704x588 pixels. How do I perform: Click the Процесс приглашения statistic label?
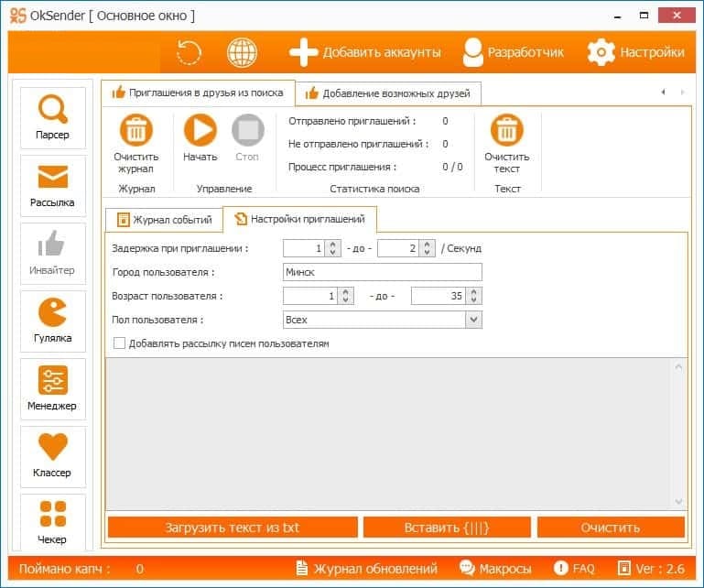pos(342,167)
